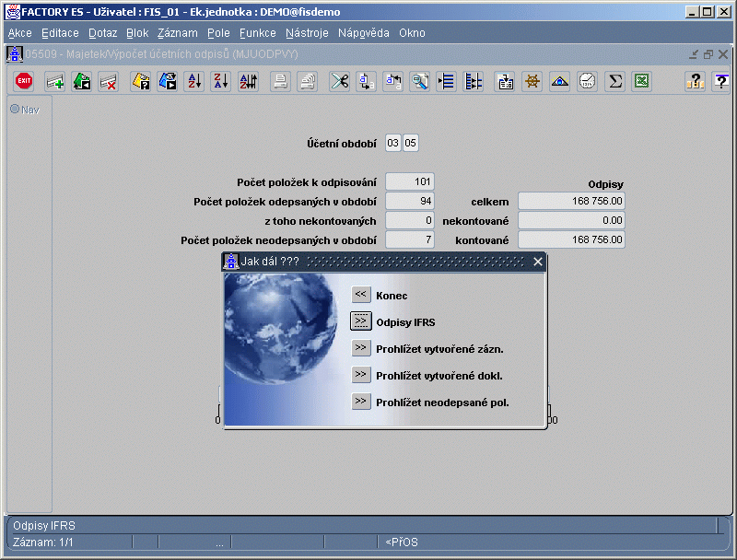Click the printer icon in toolbar
Screen dimensions: 737x560
pos(281,81)
